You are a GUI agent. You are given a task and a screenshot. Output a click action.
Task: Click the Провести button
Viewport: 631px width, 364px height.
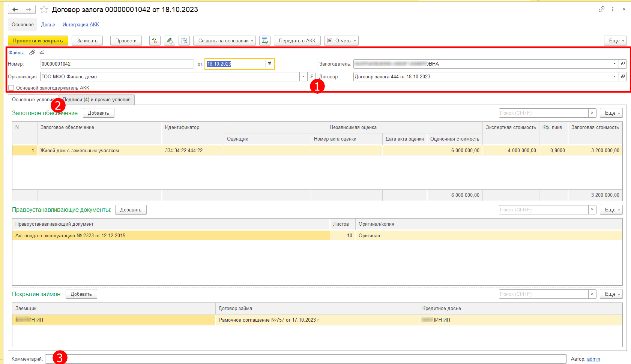click(126, 40)
